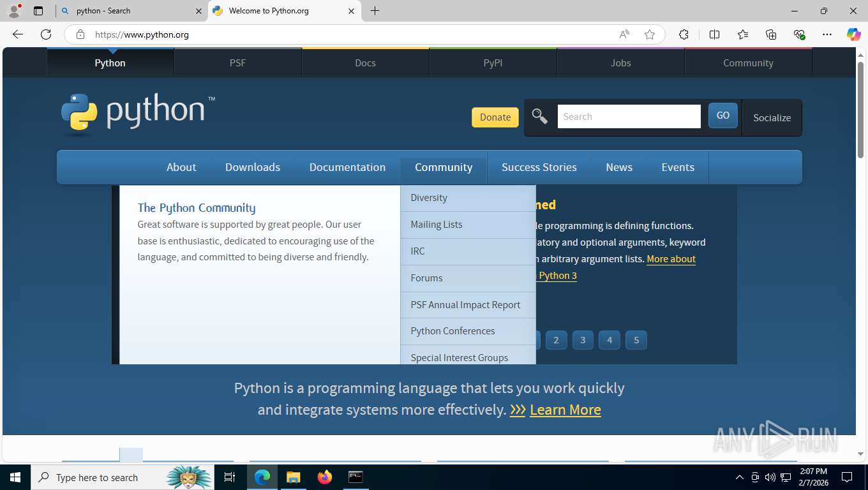The height and width of the screenshot is (490, 868).
Task: Open the Documentation navigation menu
Action: click(x=347, y=167)
